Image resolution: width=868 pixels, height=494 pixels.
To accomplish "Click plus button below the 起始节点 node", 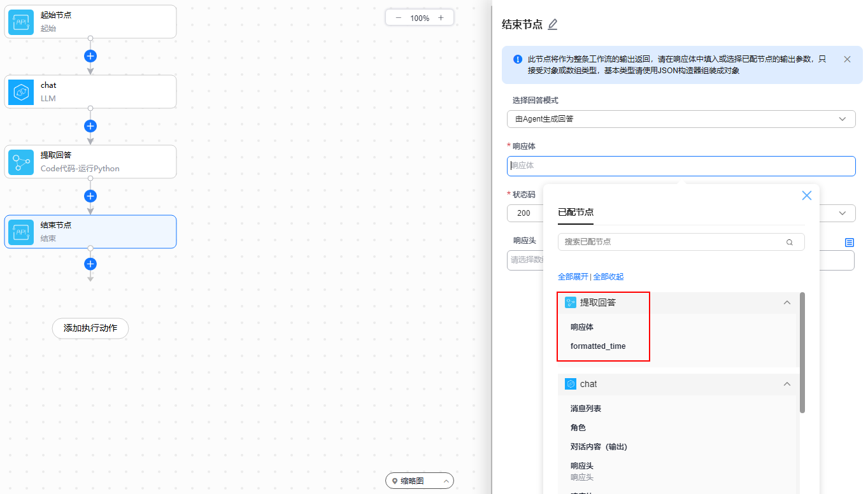I will 90,56.
